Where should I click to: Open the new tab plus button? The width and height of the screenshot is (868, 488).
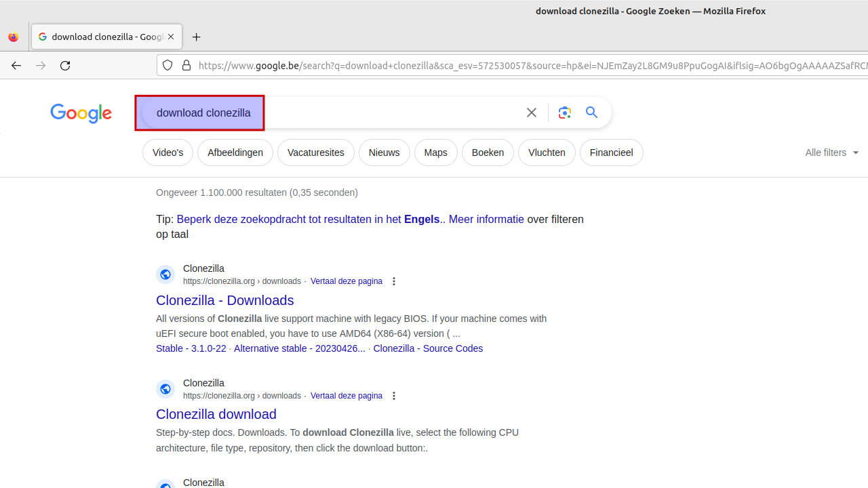[197, 37]
